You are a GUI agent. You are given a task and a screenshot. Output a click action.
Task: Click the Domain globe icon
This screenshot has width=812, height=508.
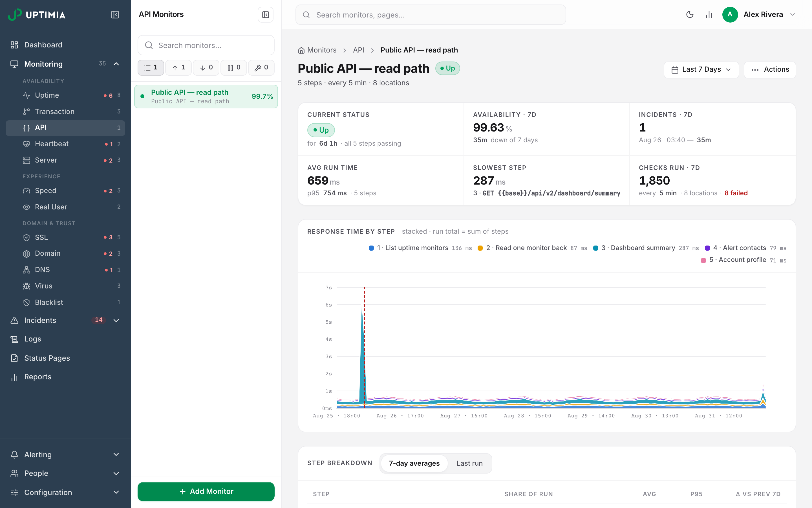point(27,254)
